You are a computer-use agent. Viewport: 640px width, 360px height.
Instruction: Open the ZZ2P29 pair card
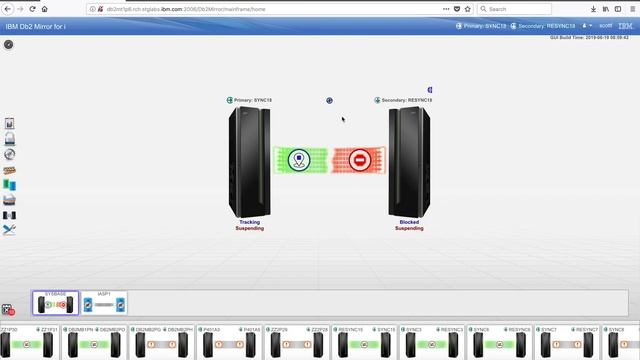(x=297, y=342)
